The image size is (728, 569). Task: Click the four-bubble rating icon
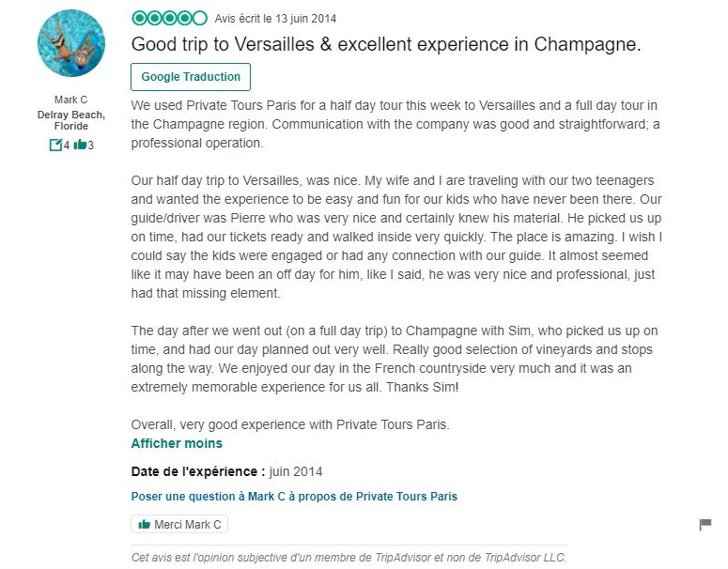tap(169, 19)
